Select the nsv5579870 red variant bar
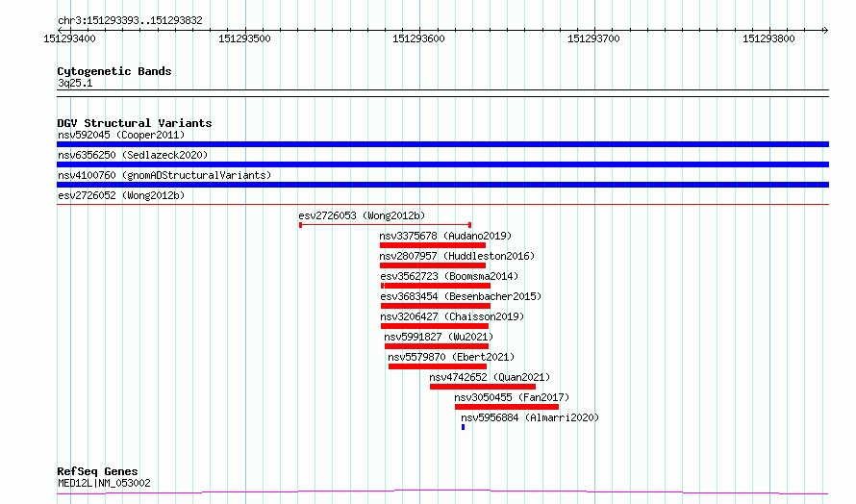The height and width of the screenshot is (504, 856). point(438,366)
